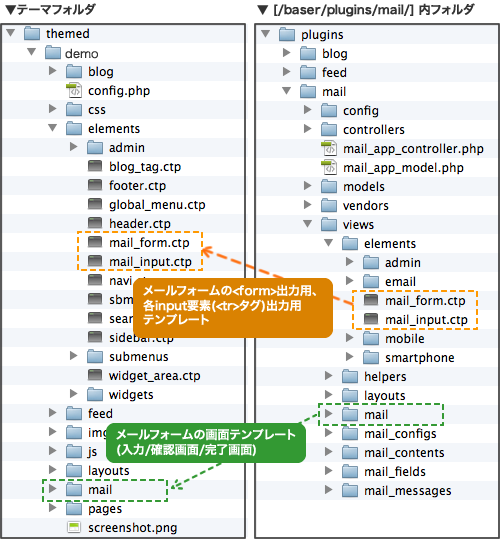Expand the submenus folder
This screenshot has width=500, height=539.
click(73, 356)
